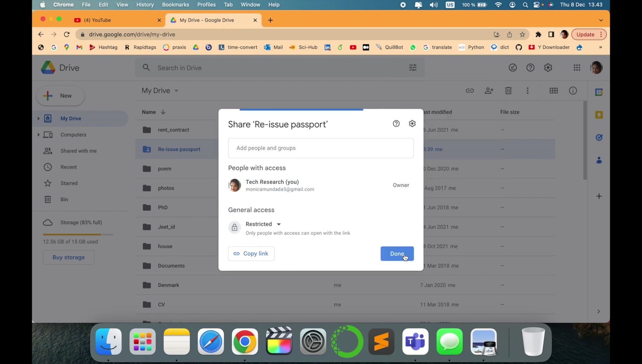Click the Get link toolbar icon
Image resolution: width=642 pixels, height=364 pixels.
470,90
